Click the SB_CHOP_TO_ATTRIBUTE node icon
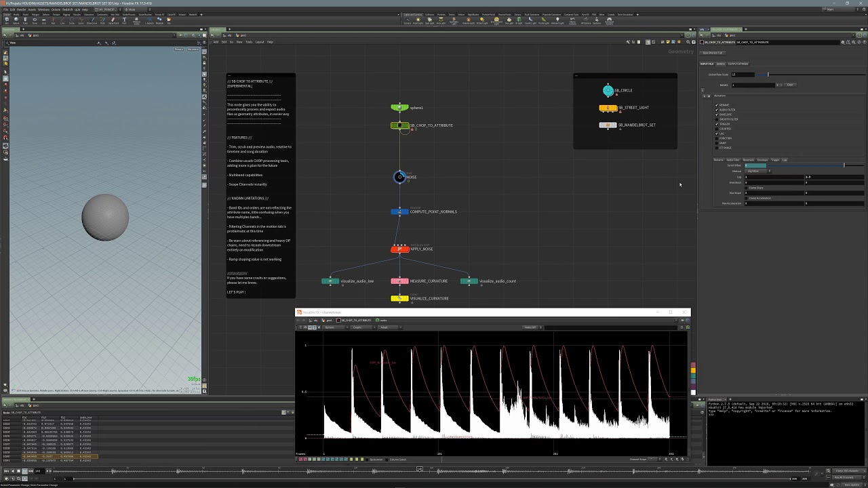 tap(399, 125)
